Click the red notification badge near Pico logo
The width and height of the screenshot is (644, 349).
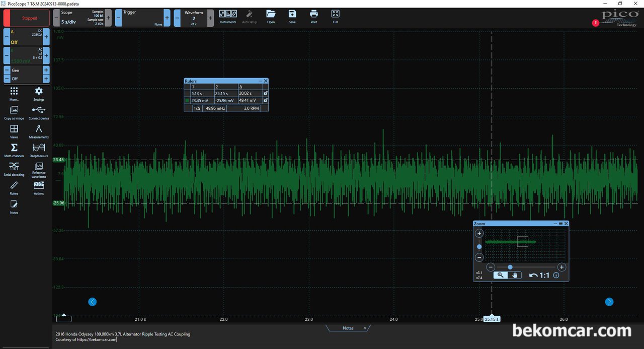tap(596, 23)
